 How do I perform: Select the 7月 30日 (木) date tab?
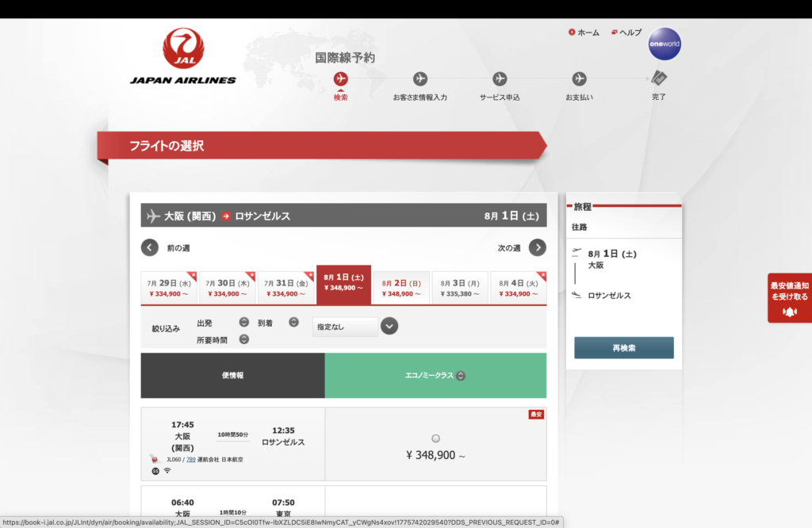click(x=227, y=287)
